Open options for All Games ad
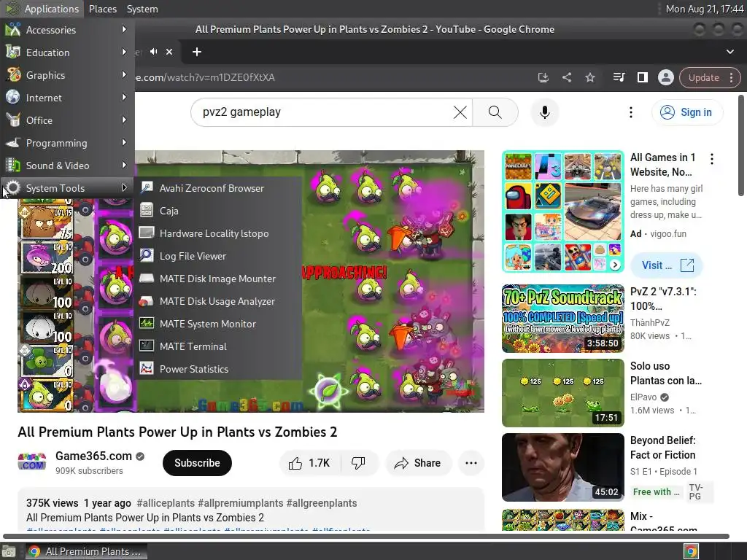Image resolution: width=747 pixels, height=560 pixels. [x=712, y=158]
